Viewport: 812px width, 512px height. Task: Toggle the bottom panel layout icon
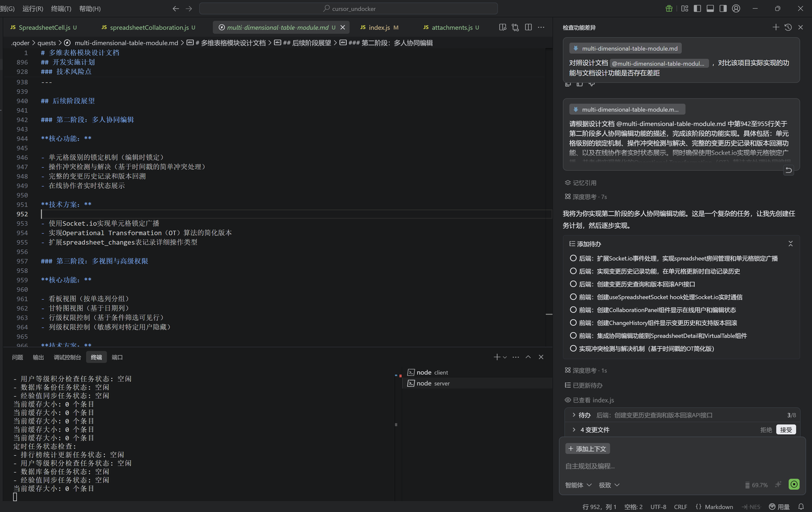[710, 8]
